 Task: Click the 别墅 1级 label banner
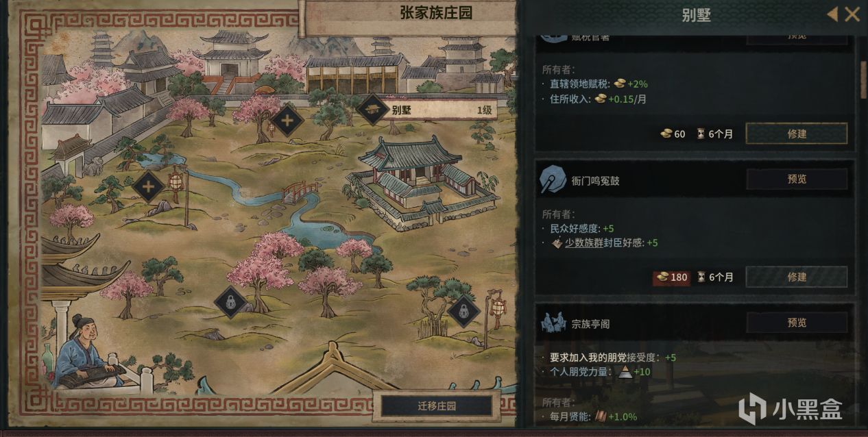(439, 110)
